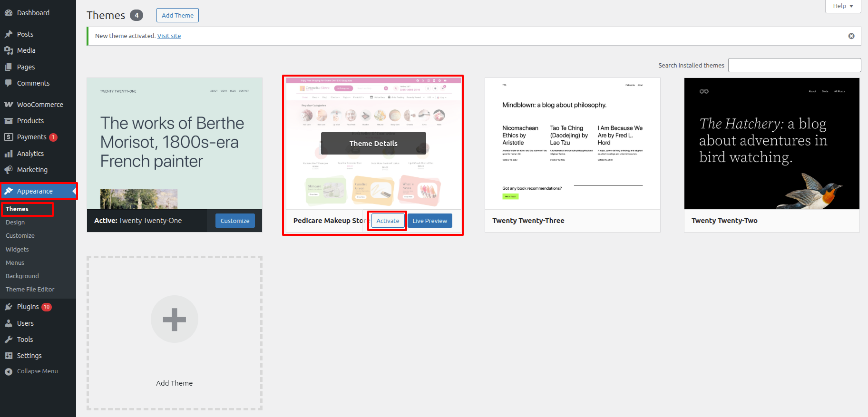868x417 pixels.
Task: Click the Marketing megaphone icon
Action: tap(9, 170)
